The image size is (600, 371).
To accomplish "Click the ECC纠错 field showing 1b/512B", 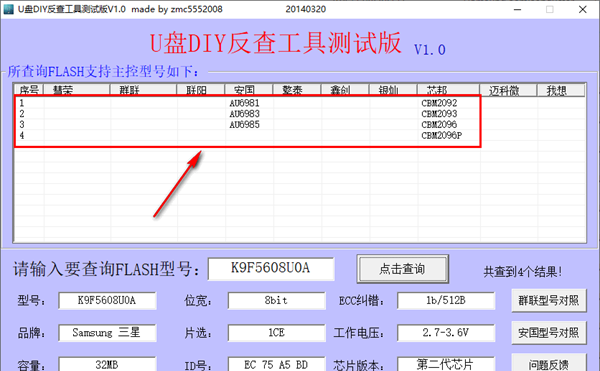I will pos(446,301).
